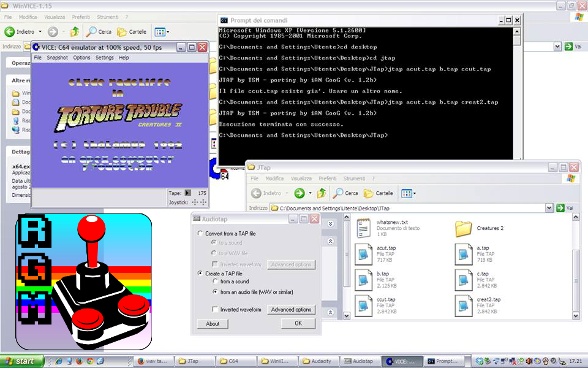Select the Convert from a TAP file radio button
The width and height of the screenshot is (588, 368).
pos(200,233)
